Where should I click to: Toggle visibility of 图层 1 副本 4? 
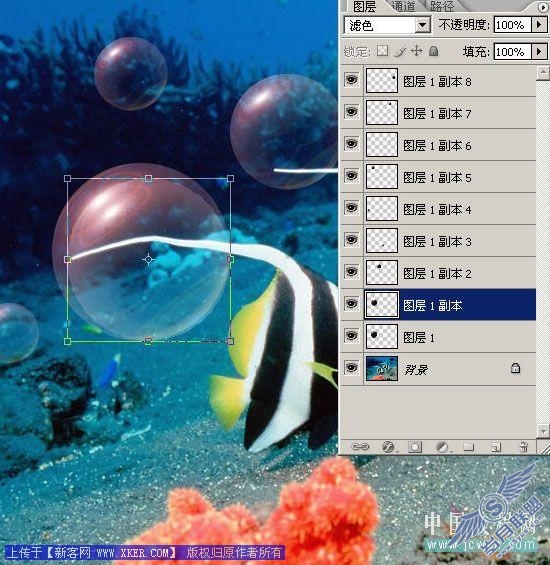point(351,208)
